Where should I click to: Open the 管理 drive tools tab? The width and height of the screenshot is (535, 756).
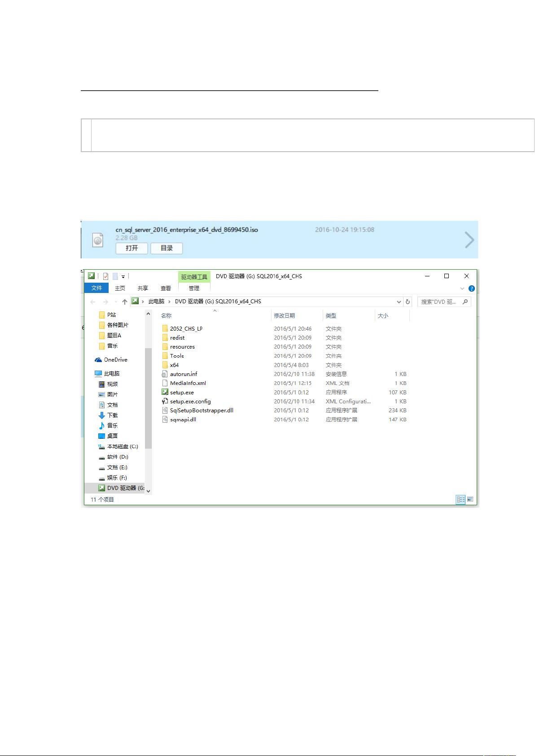tap(194, 288)
